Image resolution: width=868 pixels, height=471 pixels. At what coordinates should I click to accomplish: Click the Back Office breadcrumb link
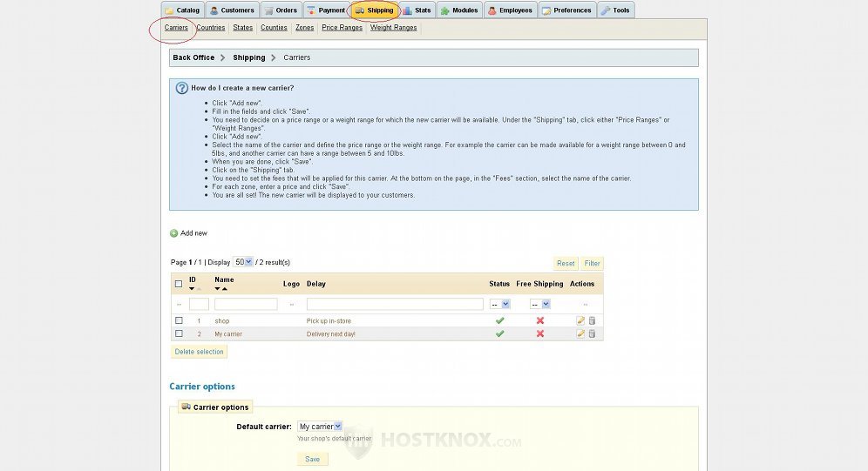[193, 57]
